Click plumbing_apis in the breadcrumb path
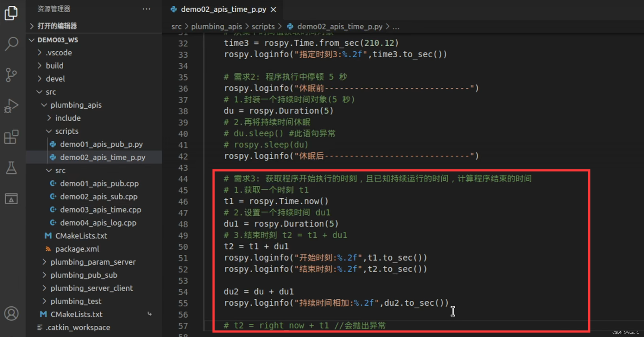 (216, 26)
